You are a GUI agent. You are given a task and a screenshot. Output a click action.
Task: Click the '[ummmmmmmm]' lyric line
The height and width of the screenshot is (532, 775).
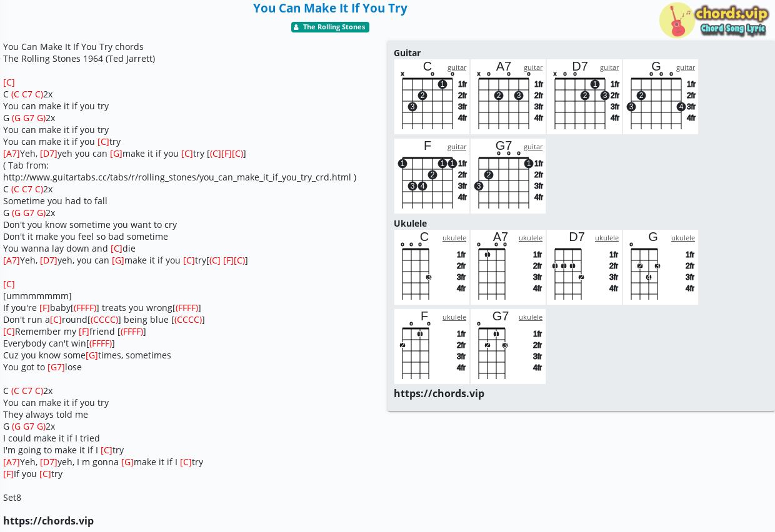(37, 296)
